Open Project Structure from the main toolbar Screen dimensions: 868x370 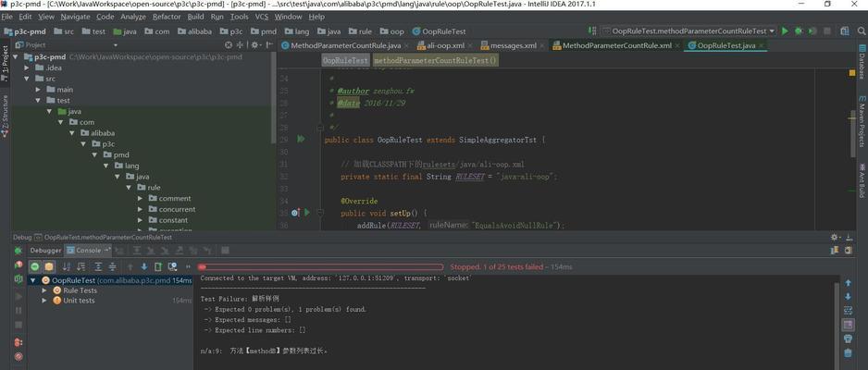845,31
